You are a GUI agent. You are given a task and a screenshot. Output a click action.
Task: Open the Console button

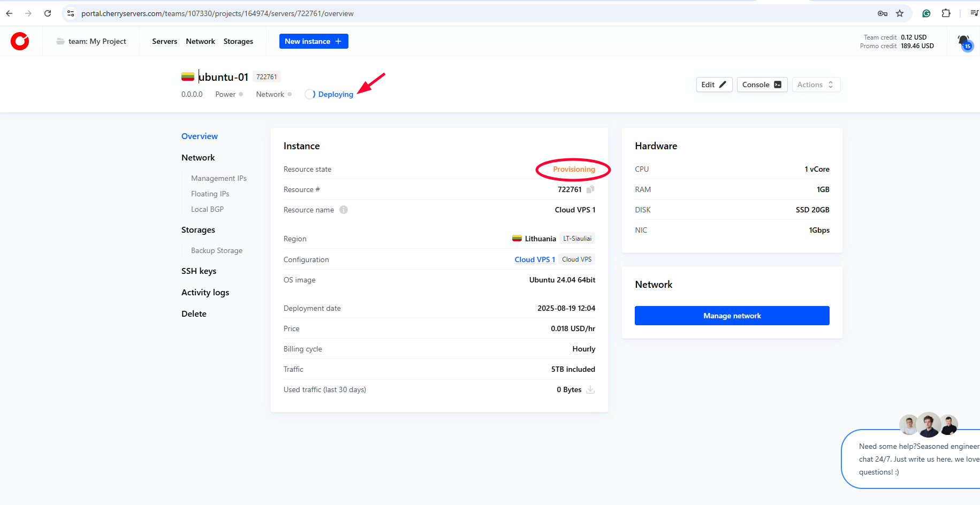coord(762,85)
